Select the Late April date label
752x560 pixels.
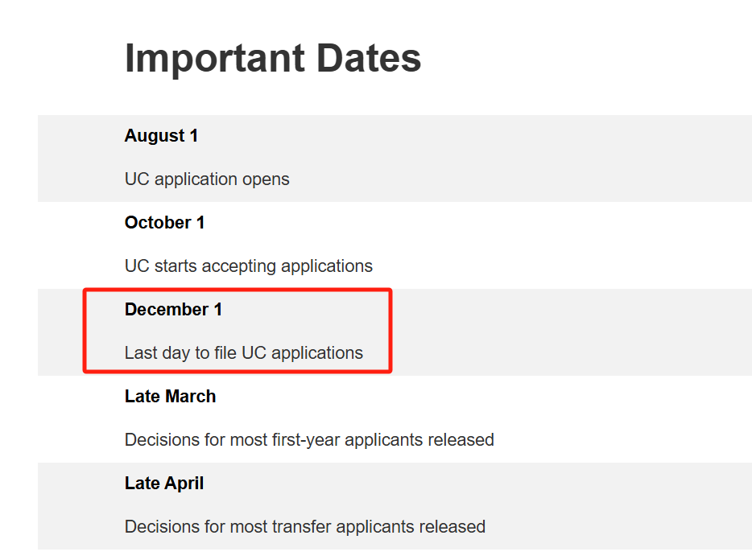[x=164, y=484]
